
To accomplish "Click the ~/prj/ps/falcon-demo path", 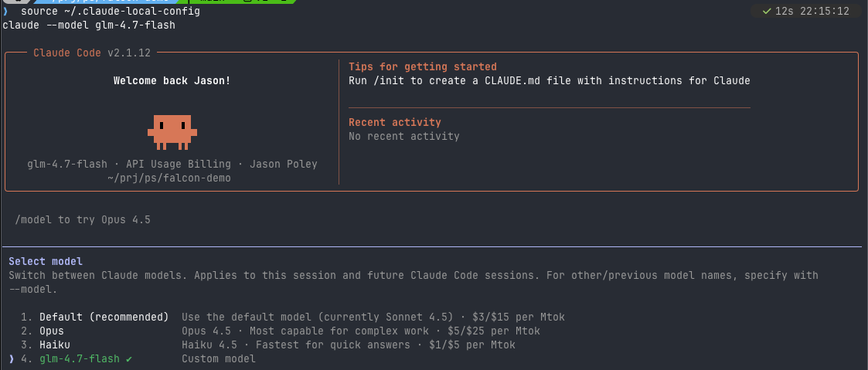I will (169, 178).
